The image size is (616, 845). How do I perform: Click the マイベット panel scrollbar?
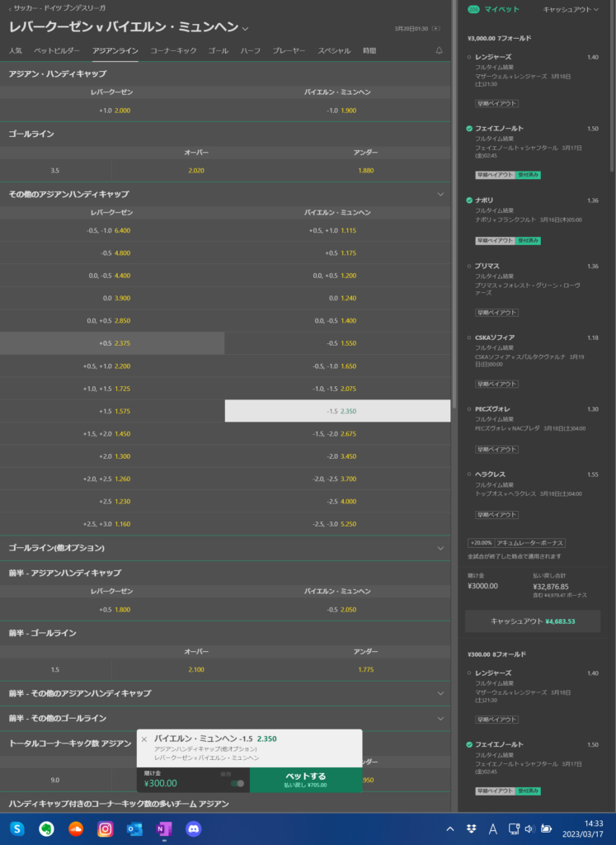tap(613, 86)
